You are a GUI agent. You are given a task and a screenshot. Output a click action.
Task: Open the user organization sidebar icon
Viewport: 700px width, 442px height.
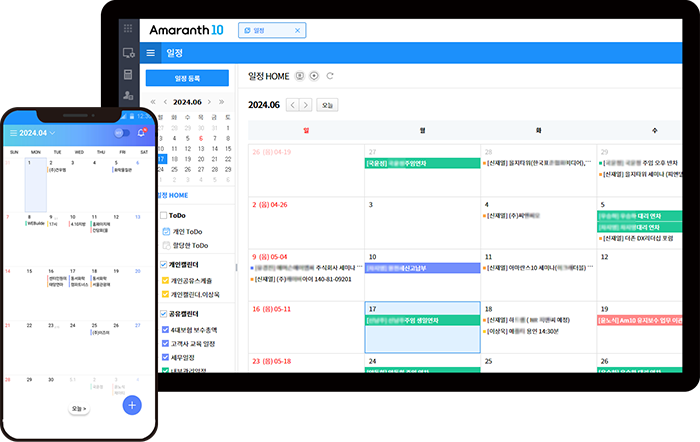point(128,95)
